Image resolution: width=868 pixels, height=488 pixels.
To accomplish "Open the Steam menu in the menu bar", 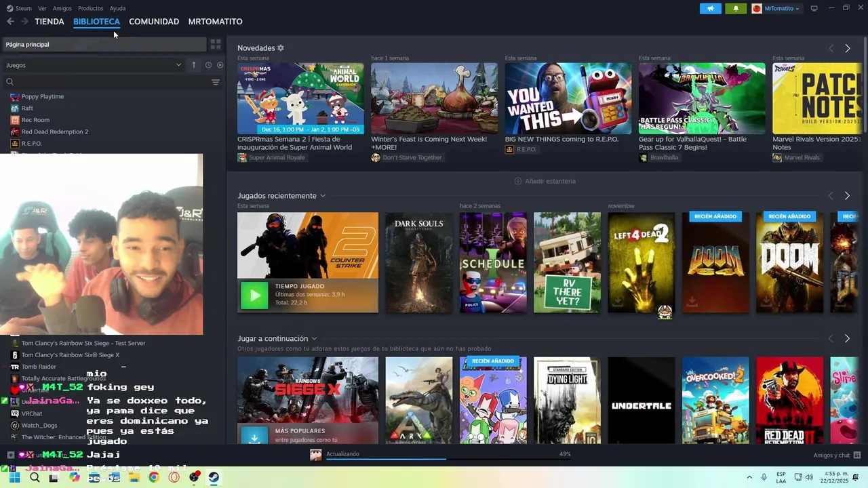I will [24, 8].
